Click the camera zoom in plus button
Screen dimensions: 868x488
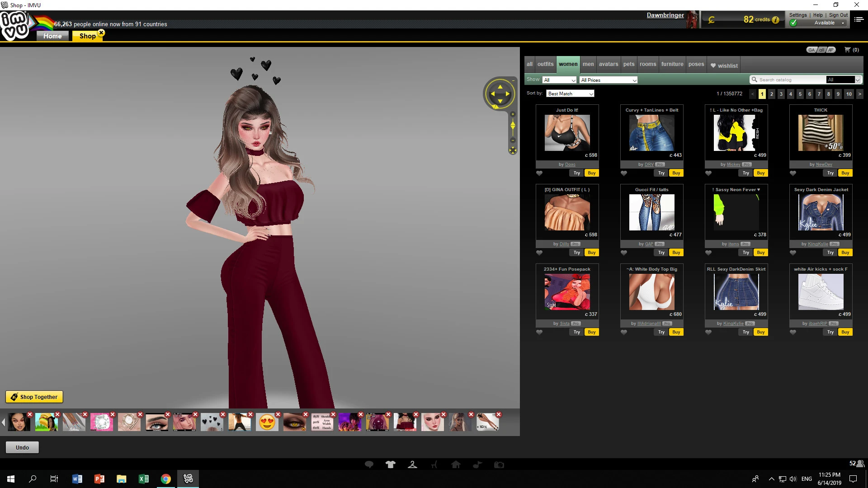pyautogui.click(x=513, y=114)
